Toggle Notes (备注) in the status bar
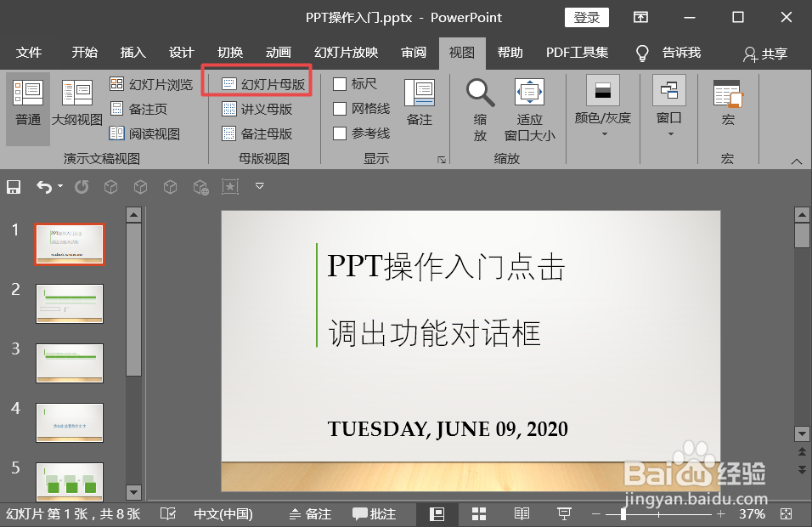 click(x=310, y=513)
